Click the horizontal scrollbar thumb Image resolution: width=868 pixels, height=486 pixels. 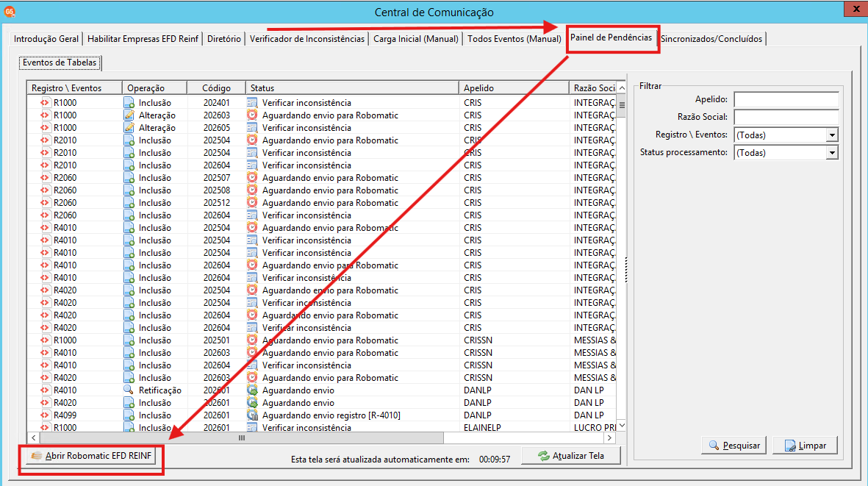point(241,438)
